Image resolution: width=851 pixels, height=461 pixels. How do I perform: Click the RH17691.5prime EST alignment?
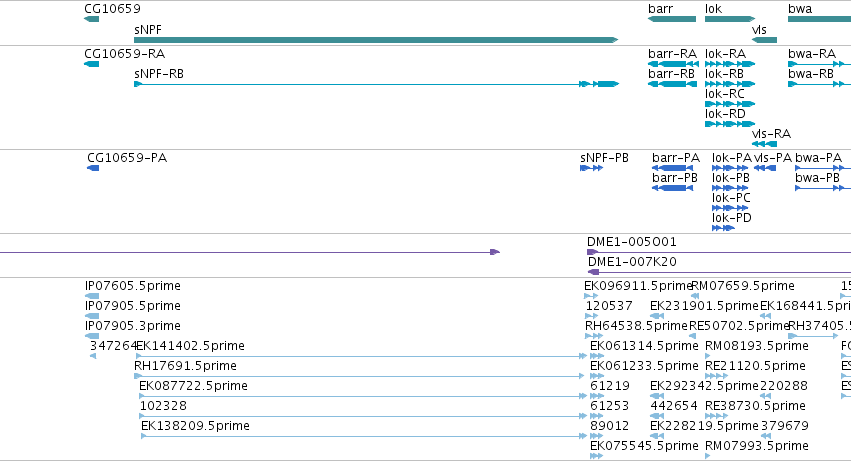point(359,376)
